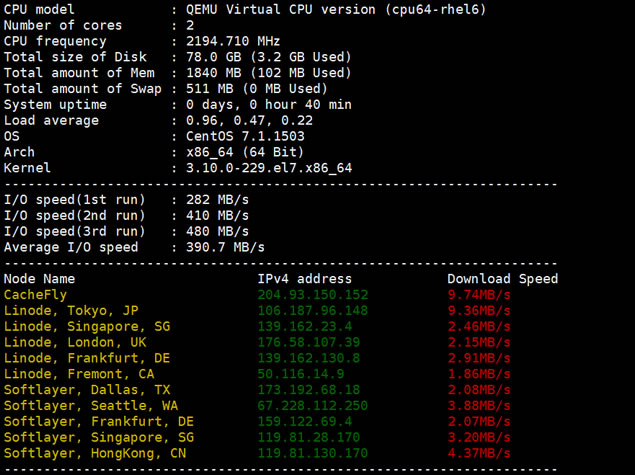Click the download speed '1.86MB/s'
635x475 pixels.
coord(479,374)
